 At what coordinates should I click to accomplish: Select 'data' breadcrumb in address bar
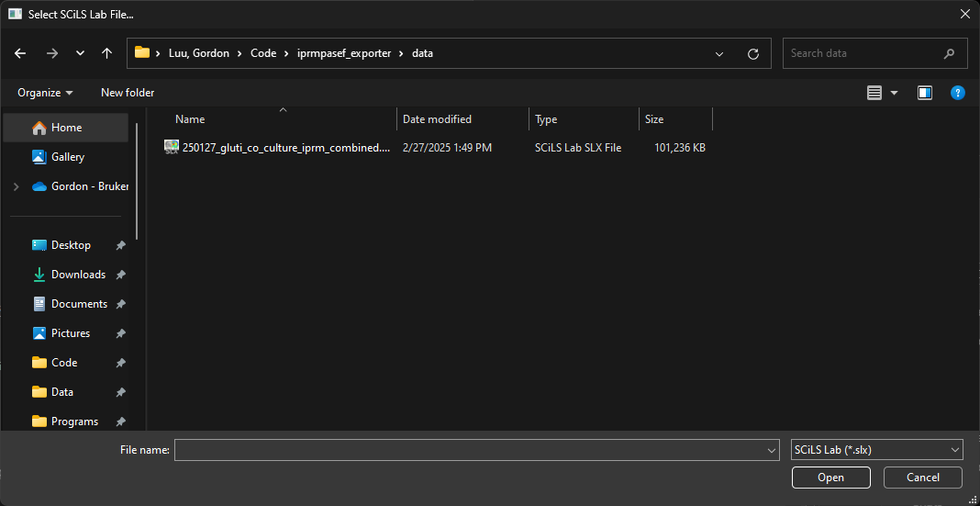pyautogui.click(x=422, y=53)
